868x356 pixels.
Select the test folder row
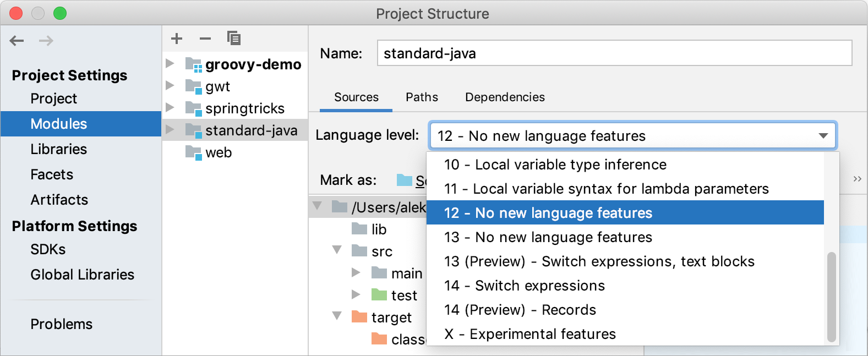368,295
